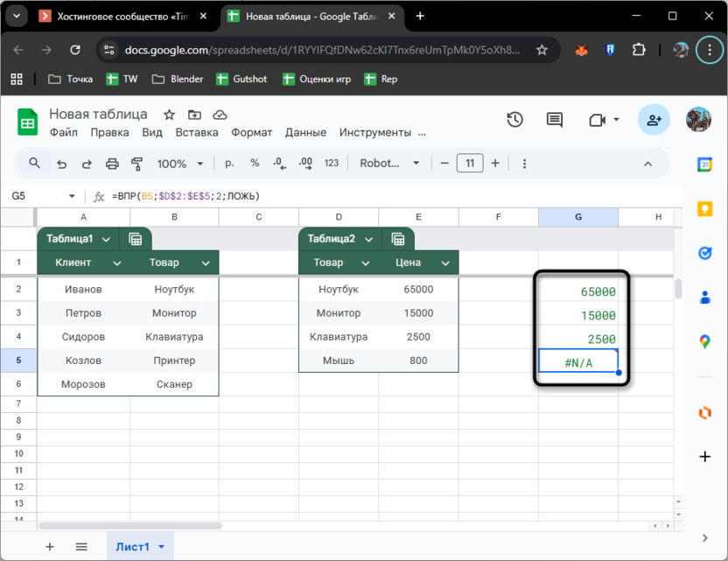Click the decrease decimal places icon
The width and height of the screenshot is (728, 561).
click(x=279, y=164)
